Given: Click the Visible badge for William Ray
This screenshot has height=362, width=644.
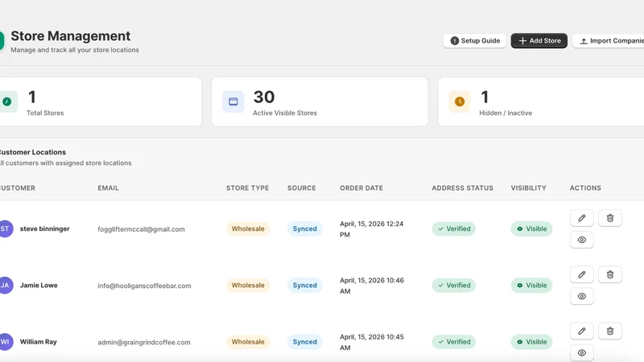Looking at the screenshot, I should pos(531,342).
